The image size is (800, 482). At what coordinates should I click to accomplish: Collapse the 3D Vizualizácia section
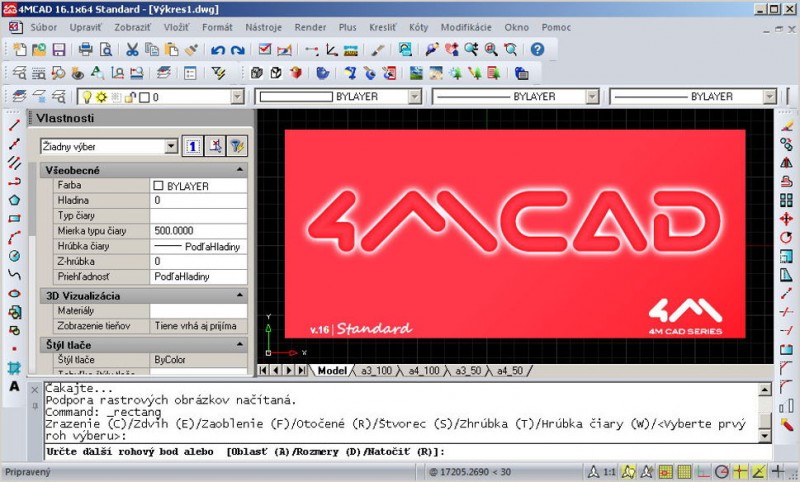(x=240, y=295)
